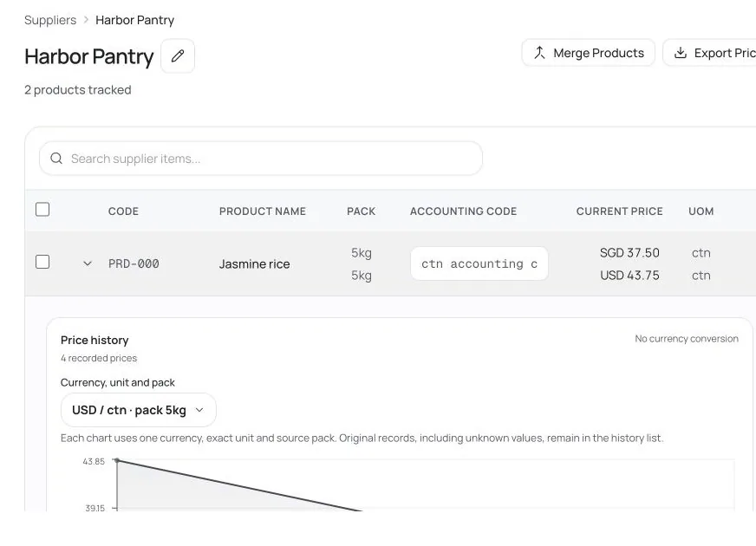
Task: Click the Merge Products button
Action: 588,53
